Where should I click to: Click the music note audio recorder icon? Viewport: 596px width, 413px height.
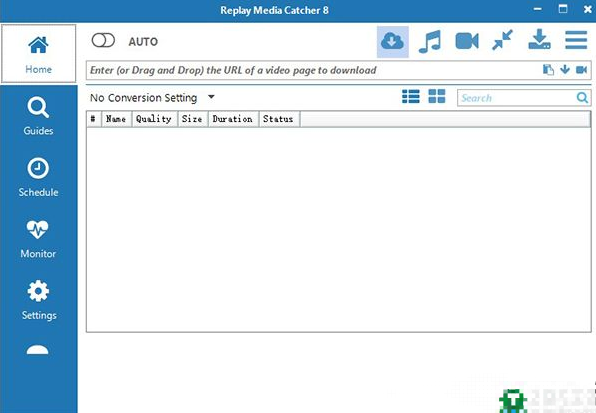pos(430,41)
